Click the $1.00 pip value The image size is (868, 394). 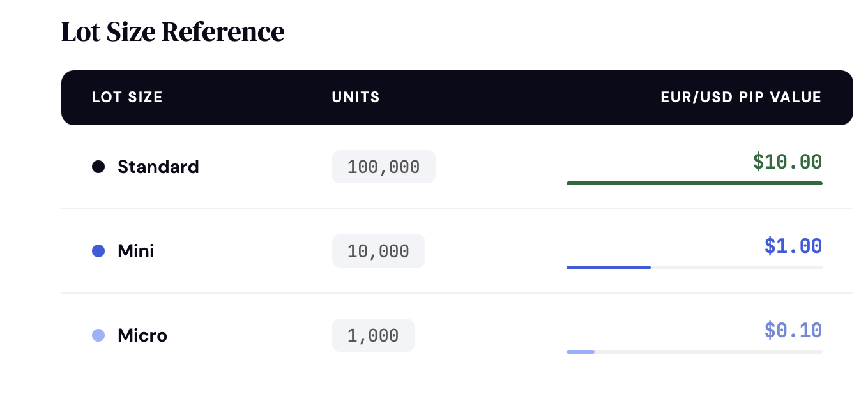pyautogui.click(x=793, y=246)
